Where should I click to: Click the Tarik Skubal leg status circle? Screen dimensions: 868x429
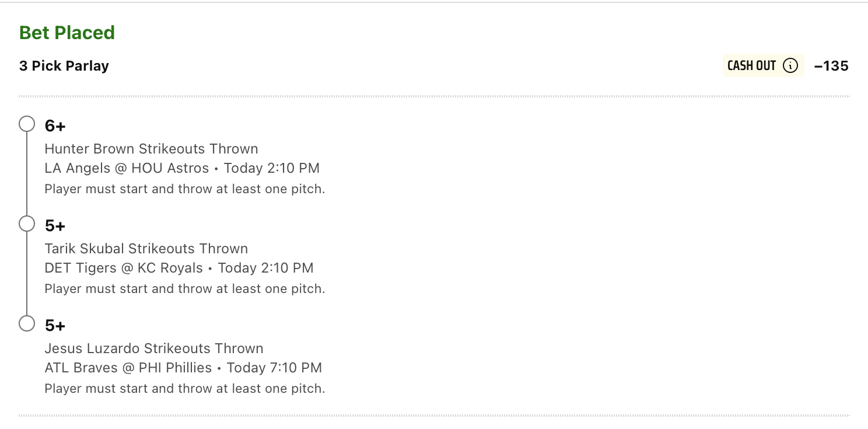[x=27, y=224]
